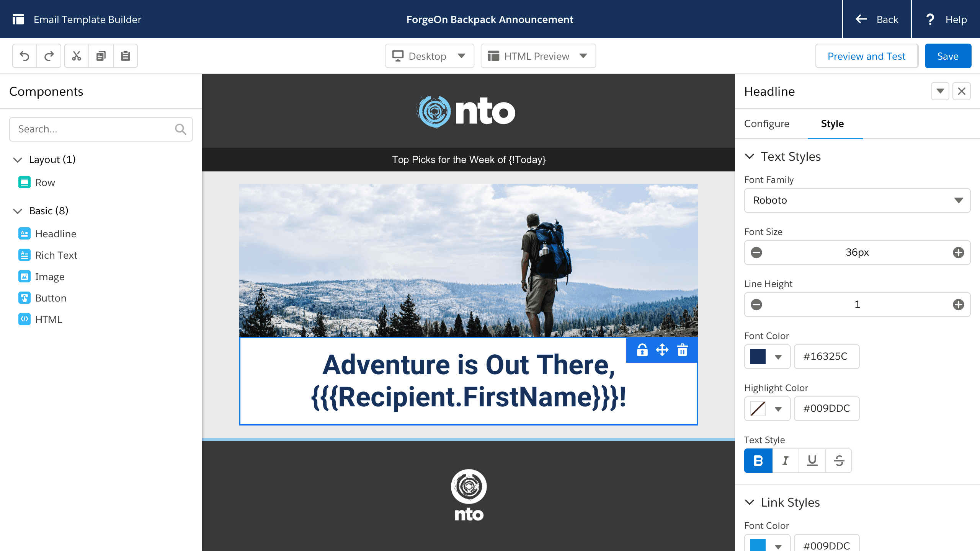Click the components Search field
This screenshot has height=551, width=980.
pos(96,129)
